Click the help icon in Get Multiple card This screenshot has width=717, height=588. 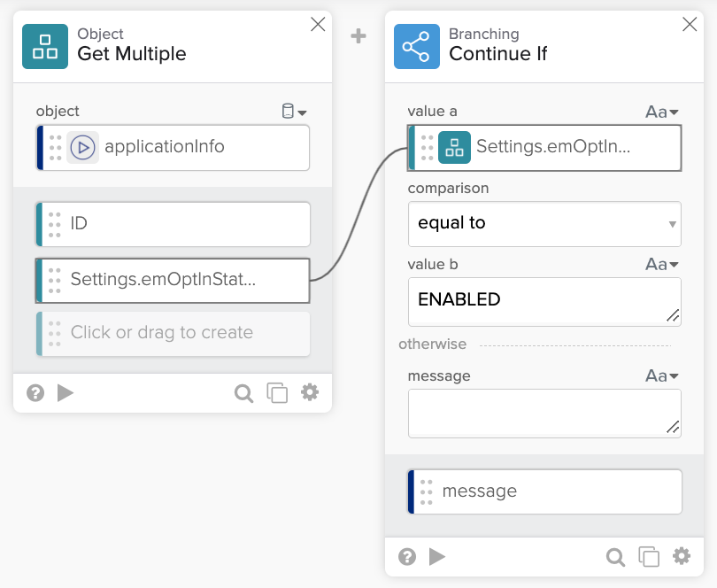coord(35,392)
